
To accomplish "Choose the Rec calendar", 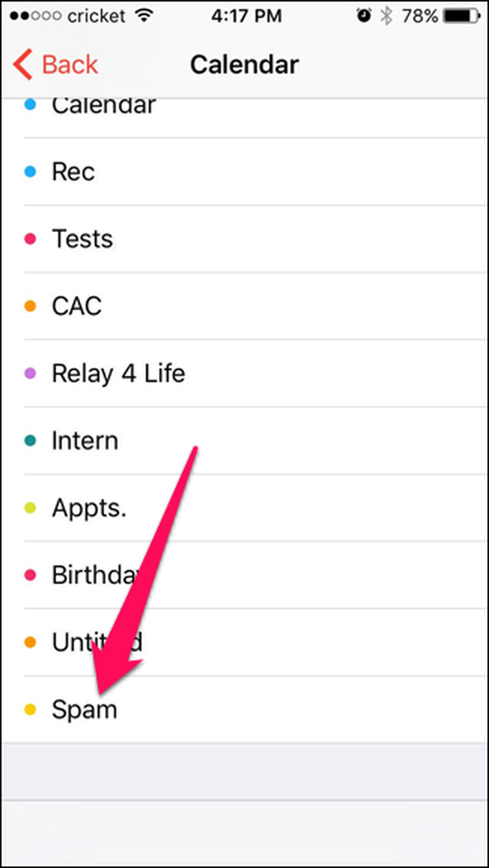I will [256, 172].
